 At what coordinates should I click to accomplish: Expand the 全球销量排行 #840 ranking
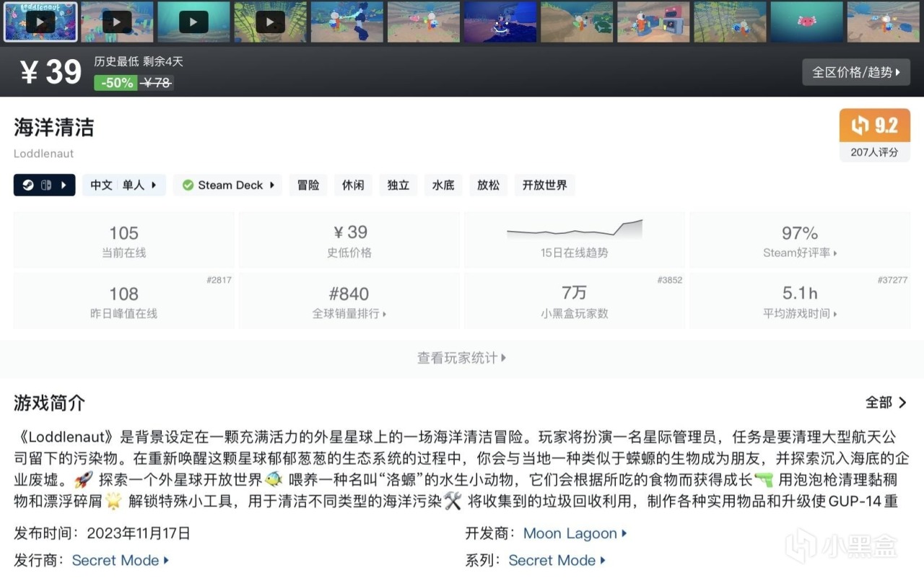(x=349, y=301)
